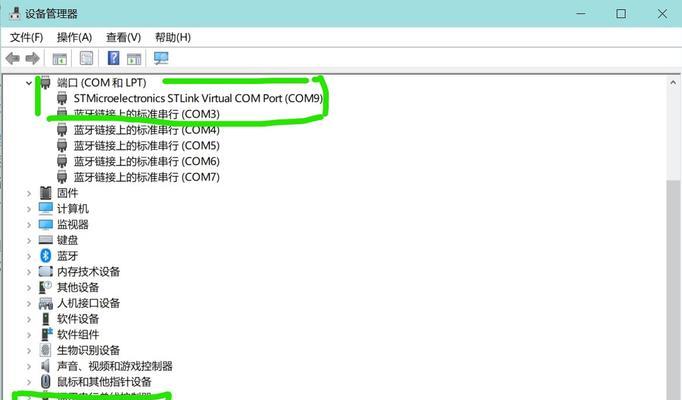Expand the 软件组件 category
This screenshot has height=400, width=682.
click(29, 335)
